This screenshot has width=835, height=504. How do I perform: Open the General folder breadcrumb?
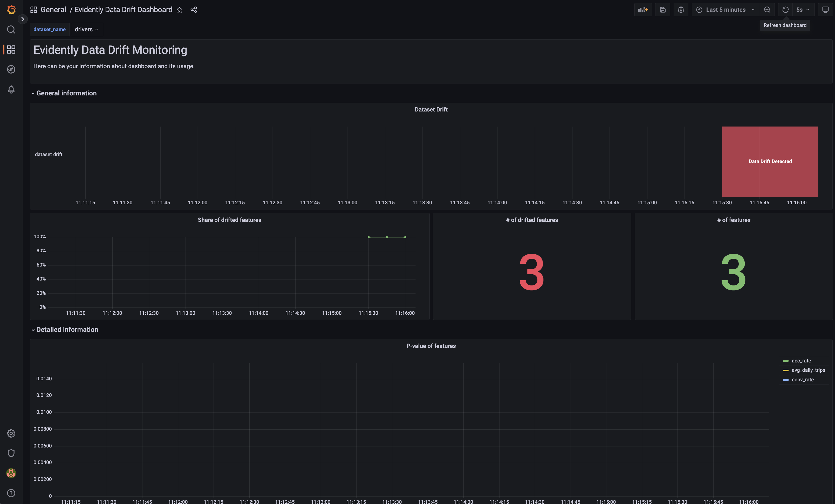[53, 10]
